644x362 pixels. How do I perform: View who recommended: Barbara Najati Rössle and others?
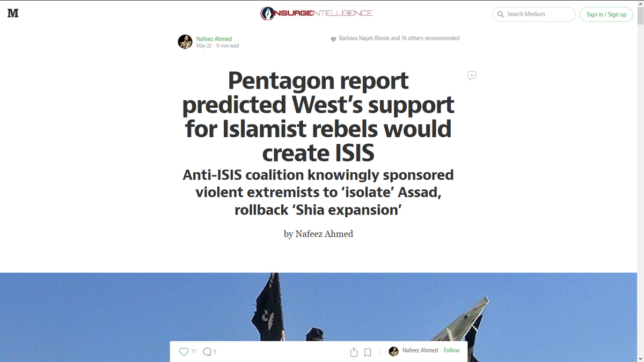point(399,39)
